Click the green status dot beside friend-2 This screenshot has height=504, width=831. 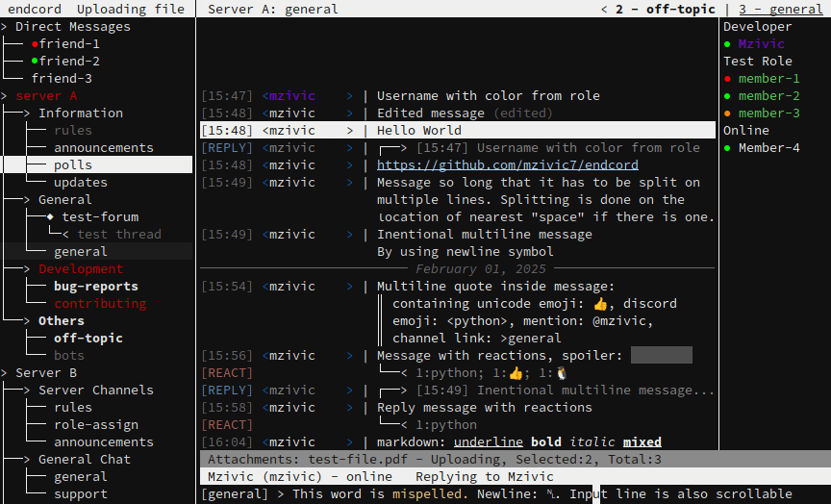point(36,62)
